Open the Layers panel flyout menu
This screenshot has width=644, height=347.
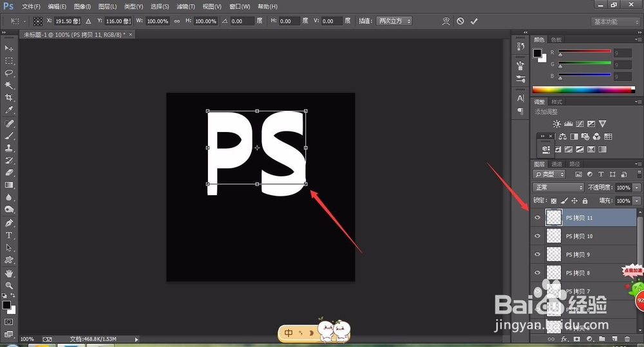[x=638, y=164]
